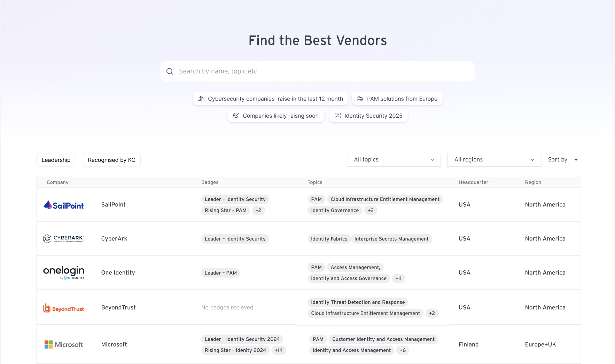Click the icon in the Companies likely raisng soon chip
Screen dimensions: 615x364
coord(236,116)
